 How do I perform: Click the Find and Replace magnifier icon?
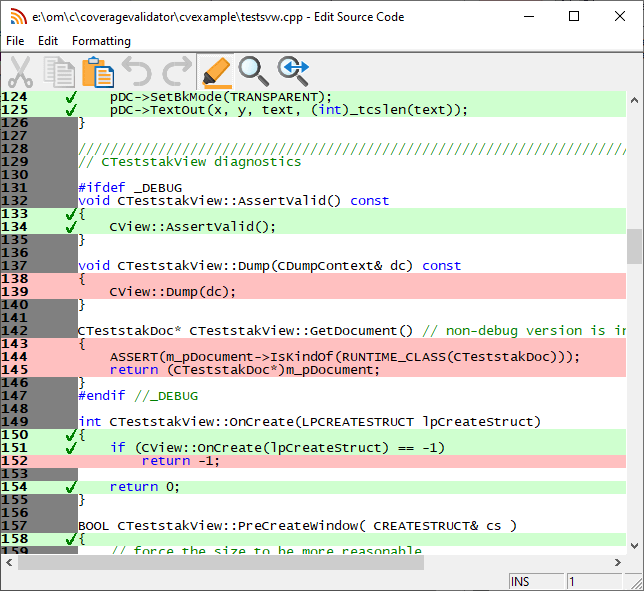[293, 71]
